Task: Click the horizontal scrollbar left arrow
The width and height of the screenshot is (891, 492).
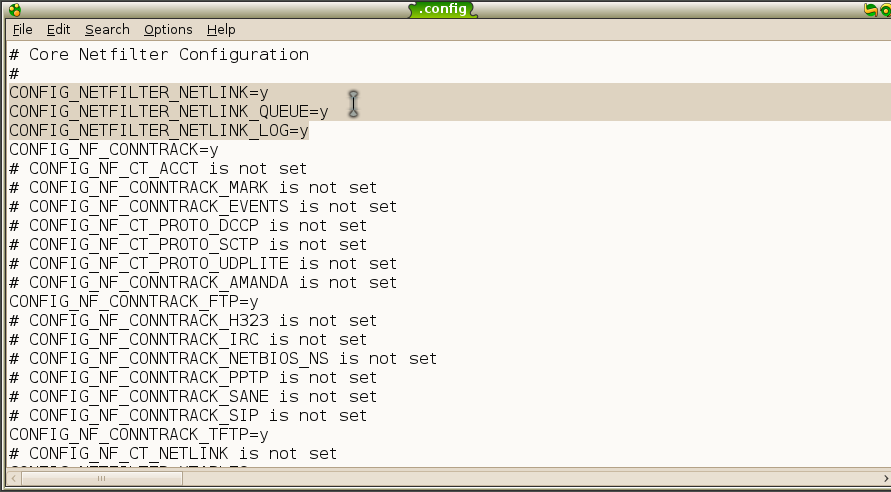Action: 13,479
